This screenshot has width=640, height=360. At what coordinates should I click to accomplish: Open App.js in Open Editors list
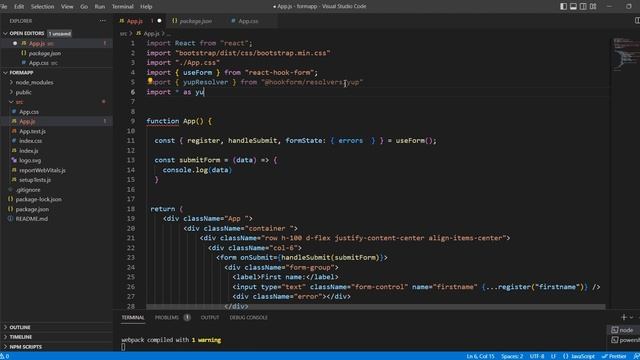tap(37, 43)
